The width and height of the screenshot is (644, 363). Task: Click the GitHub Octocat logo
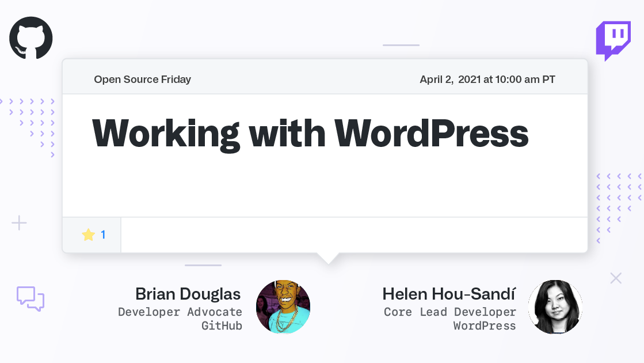(x=31, y=38)
